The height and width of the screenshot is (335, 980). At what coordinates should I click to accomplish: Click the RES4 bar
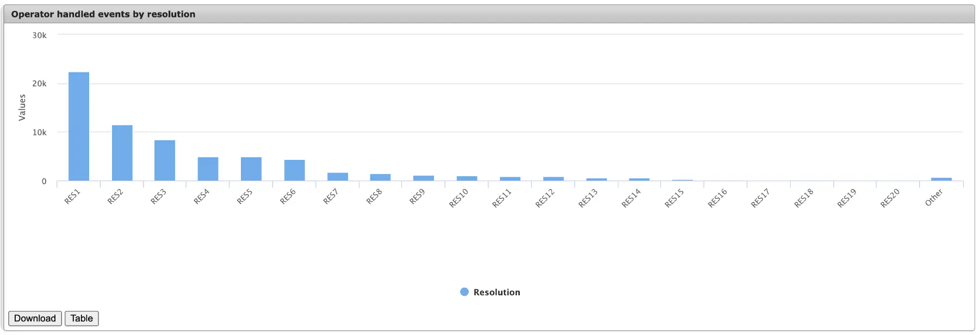(x=208, y=169)
